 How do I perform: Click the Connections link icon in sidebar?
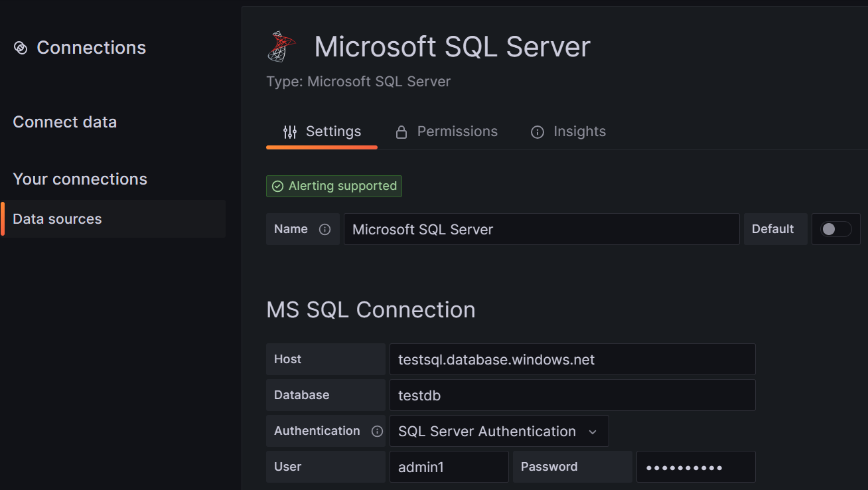21,48
